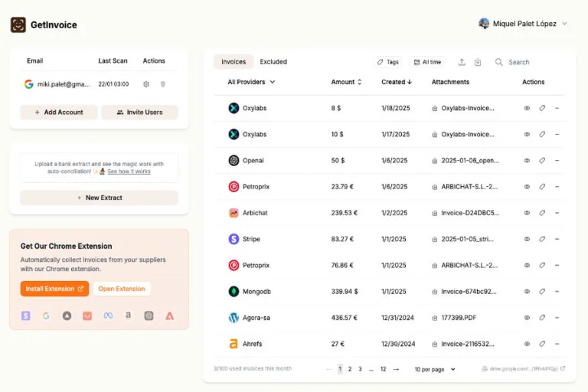View the Mongodb 339.94 $ invoice
Screen dimensions: 588x392
pyautogui.click(x=527, y=292)
